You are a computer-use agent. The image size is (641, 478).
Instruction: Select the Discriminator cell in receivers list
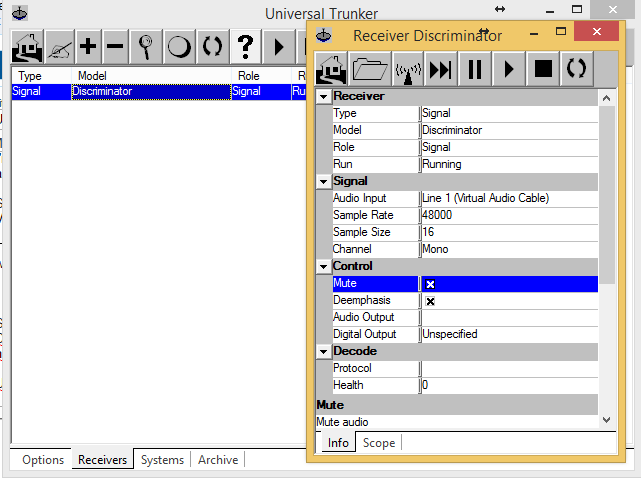[x=151, y=92]
